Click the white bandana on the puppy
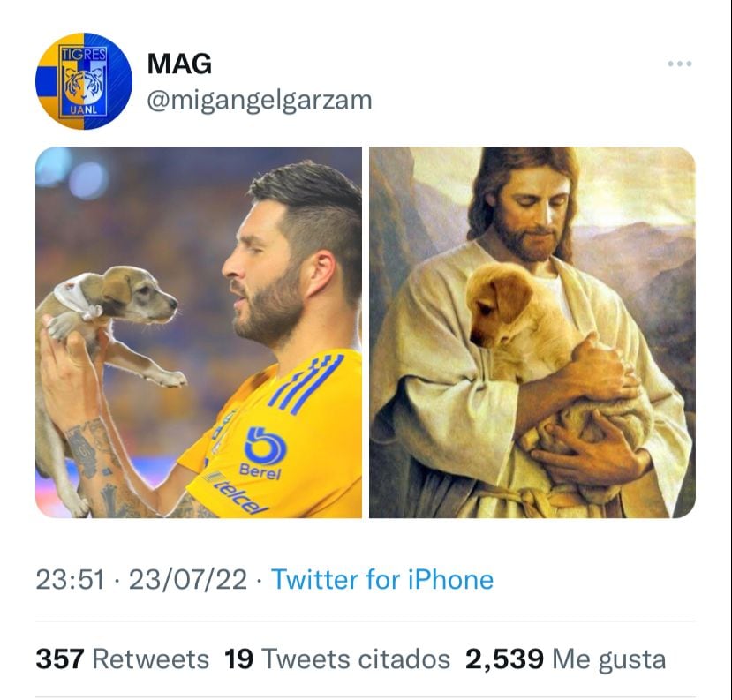Image resolution: width=732 pixels, height=700 pixels. click(78, 298)
